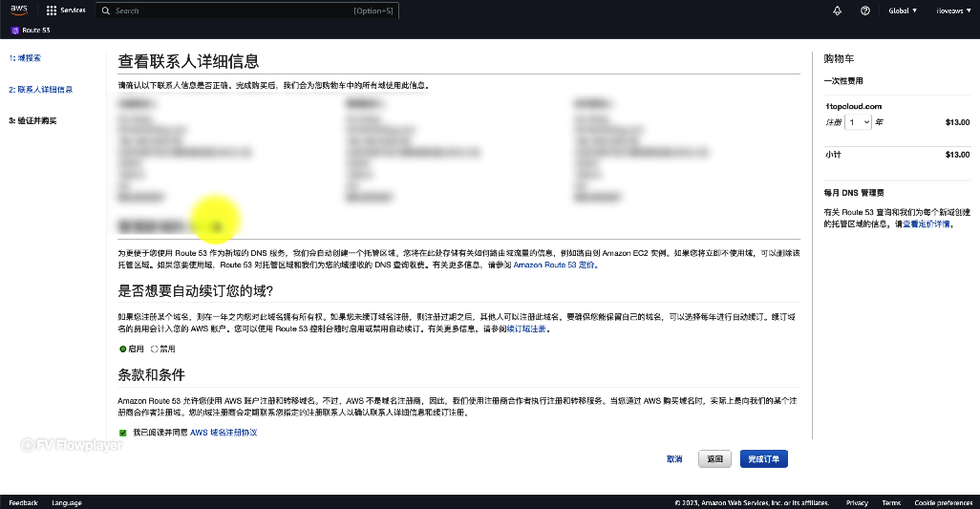Click the search magnifier icon
Image resolution: width=980 pixels, height=509 pixels.
point(106,11)
